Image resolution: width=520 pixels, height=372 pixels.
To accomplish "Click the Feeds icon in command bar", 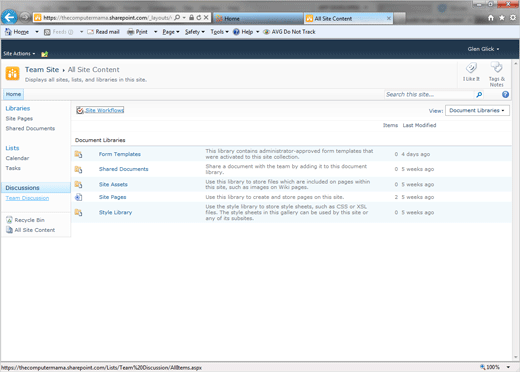I will click(x=47, y=32).
